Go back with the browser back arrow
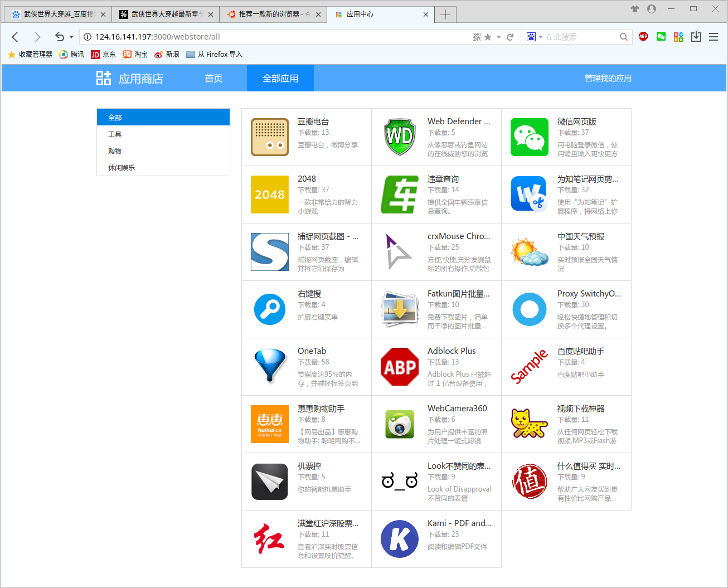Screen dimensions: 728x588 [15, 37]
